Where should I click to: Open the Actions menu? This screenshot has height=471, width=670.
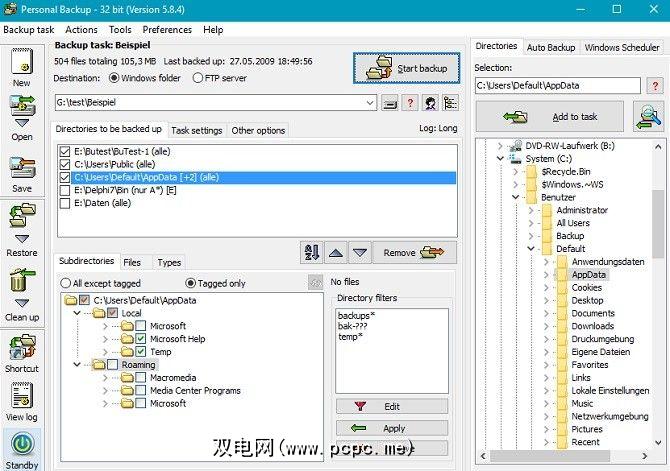(x=81, y=29)
